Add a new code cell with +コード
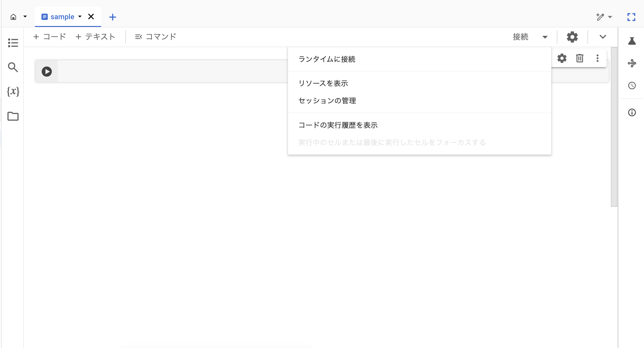 point(49,37)
